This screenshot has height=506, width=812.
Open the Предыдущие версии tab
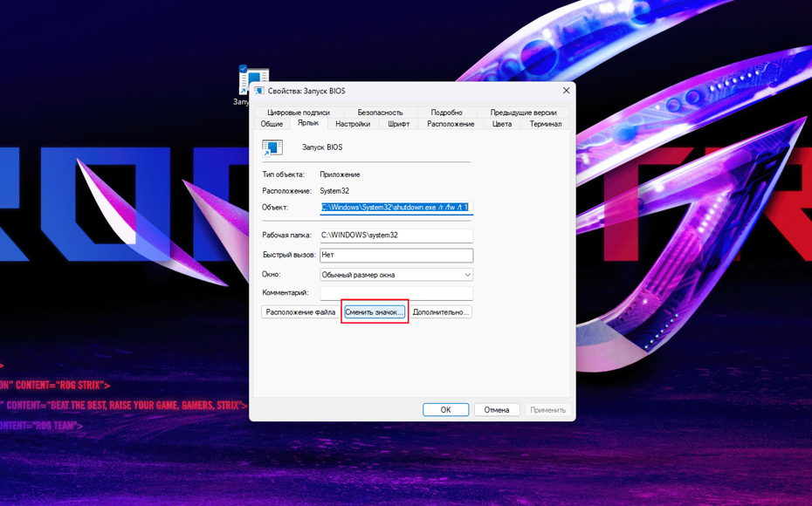[523, 113]
